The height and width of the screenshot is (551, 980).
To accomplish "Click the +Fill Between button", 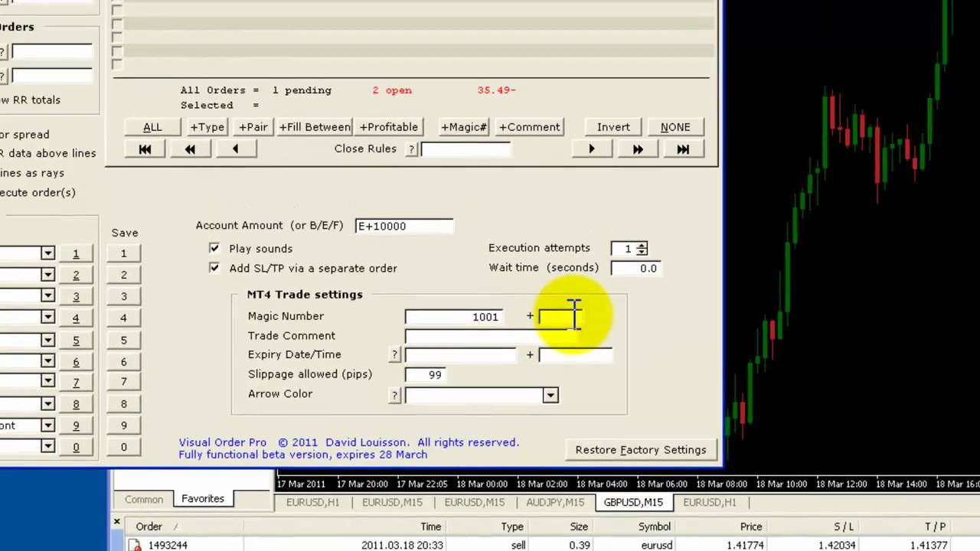I will pos(315,127).
